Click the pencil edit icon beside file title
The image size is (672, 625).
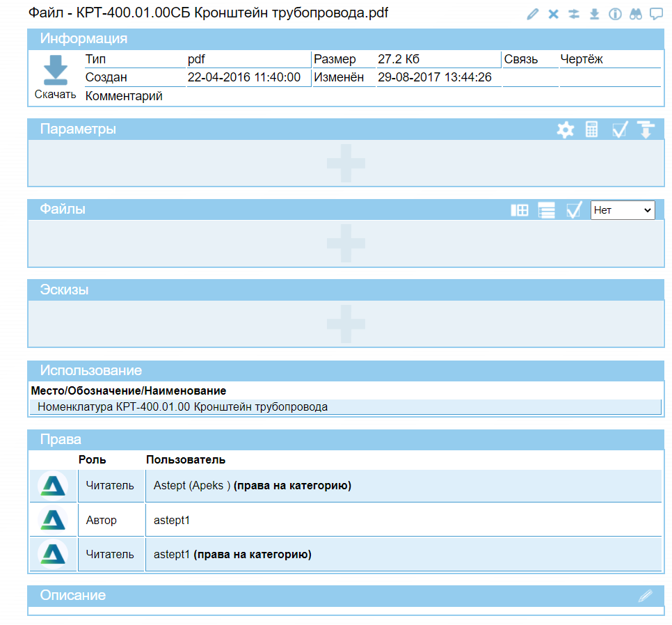tap(533, 14)
